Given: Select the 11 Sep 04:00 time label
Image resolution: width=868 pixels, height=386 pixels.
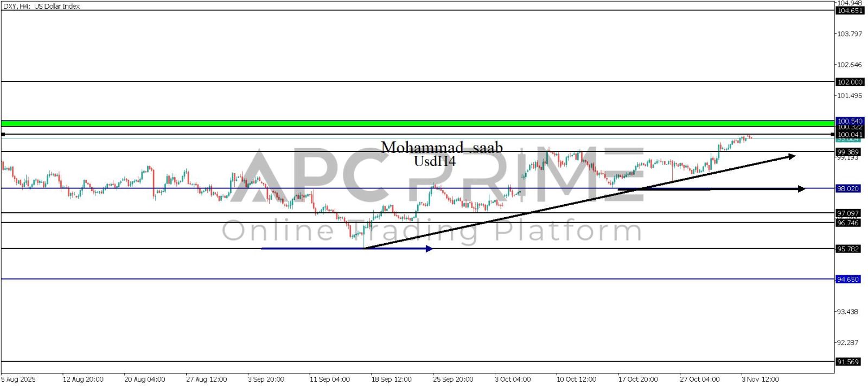Looking at the screenshot, I should point(329,379).
